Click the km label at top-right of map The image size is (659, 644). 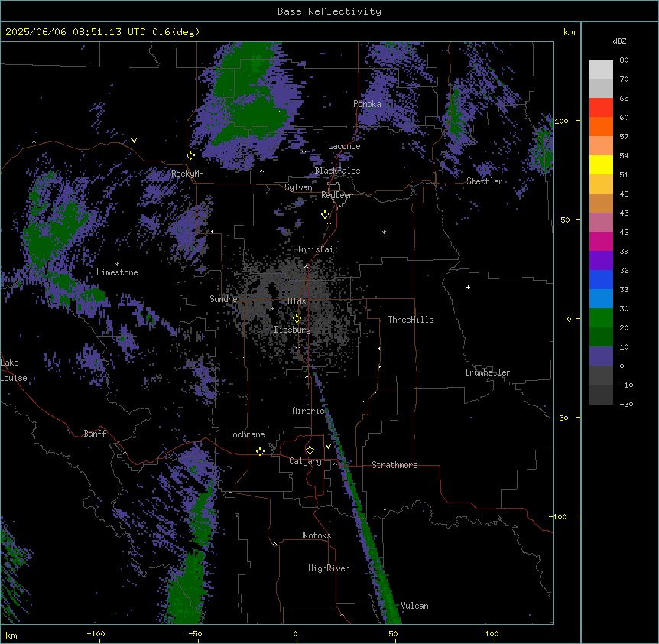point(570,32)
